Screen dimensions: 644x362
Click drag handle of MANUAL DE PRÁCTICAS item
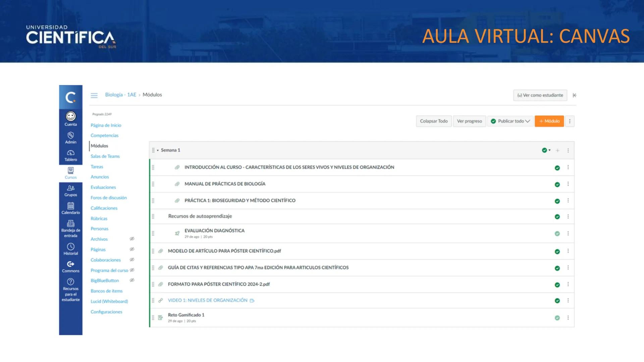(x=153, y=184)
